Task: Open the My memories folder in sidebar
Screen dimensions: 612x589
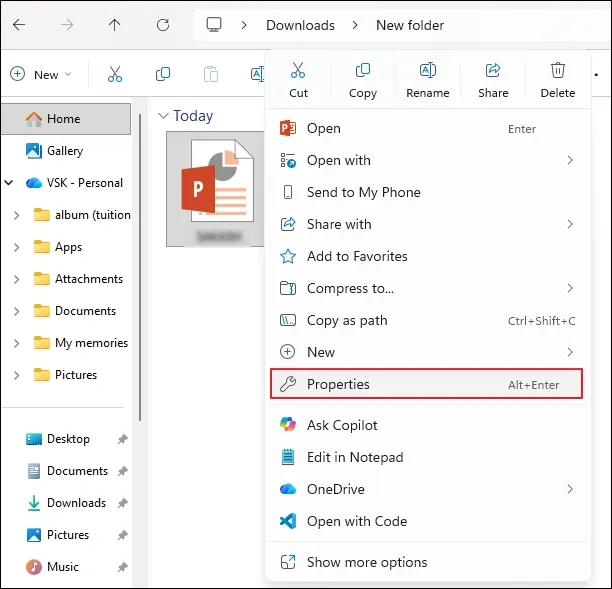Action: point(81,343)
